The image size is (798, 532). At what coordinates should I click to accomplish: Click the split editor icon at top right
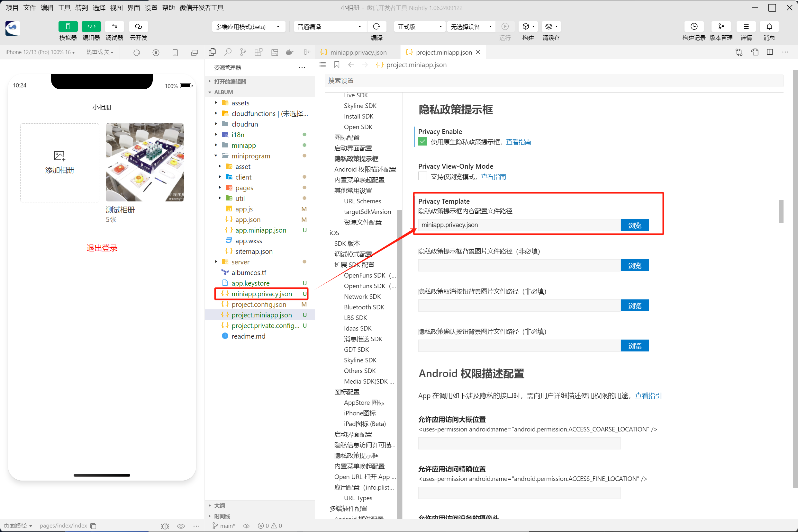(769, 52)
